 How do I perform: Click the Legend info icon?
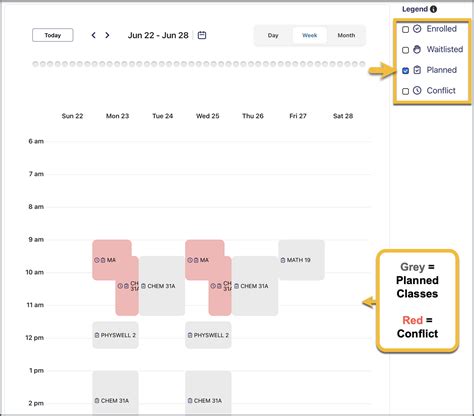(x=433, y=9)
